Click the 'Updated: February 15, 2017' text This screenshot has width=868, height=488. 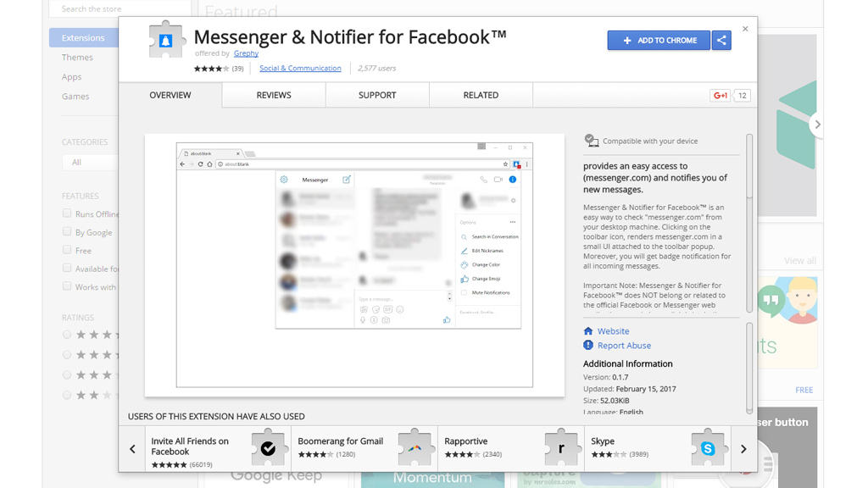pyautogui.click(x=630, y=388)
